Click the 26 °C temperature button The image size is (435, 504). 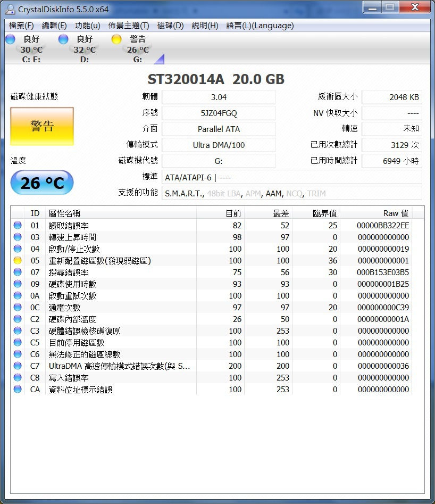tap(42, 183)
